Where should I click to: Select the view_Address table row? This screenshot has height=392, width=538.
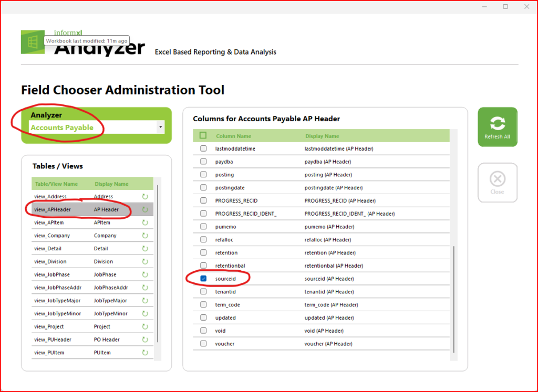(92, 196)
